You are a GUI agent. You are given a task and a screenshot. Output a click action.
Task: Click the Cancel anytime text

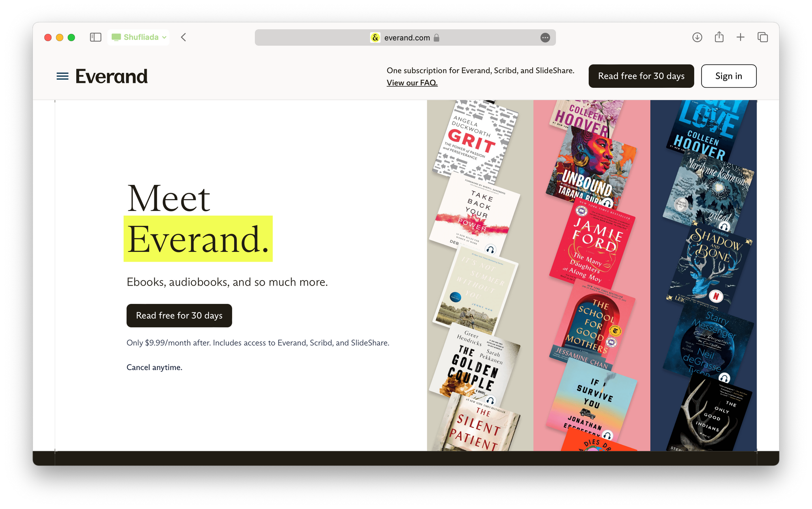pos(154,367)
